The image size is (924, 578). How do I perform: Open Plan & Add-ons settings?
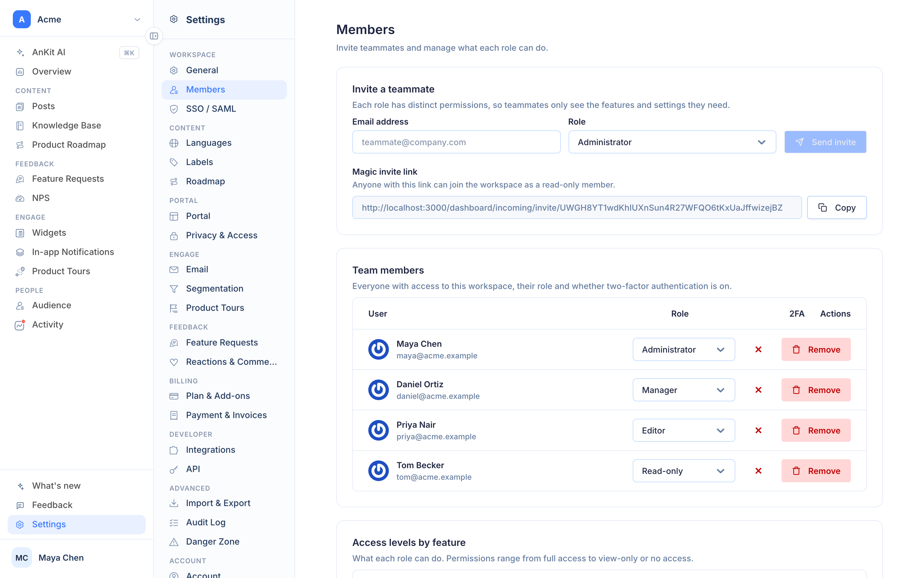pos(224,396)
